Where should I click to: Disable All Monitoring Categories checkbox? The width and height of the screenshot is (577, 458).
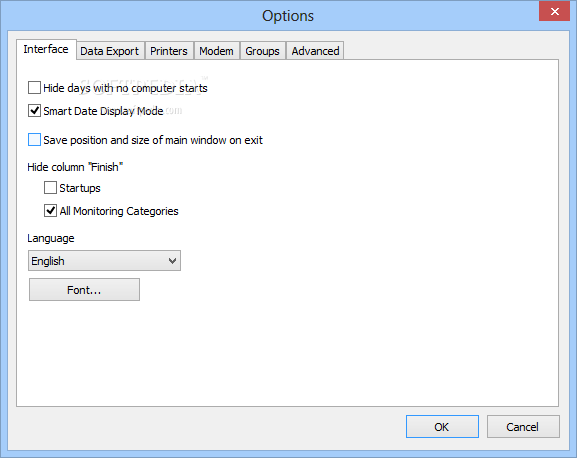pos(50,211)
